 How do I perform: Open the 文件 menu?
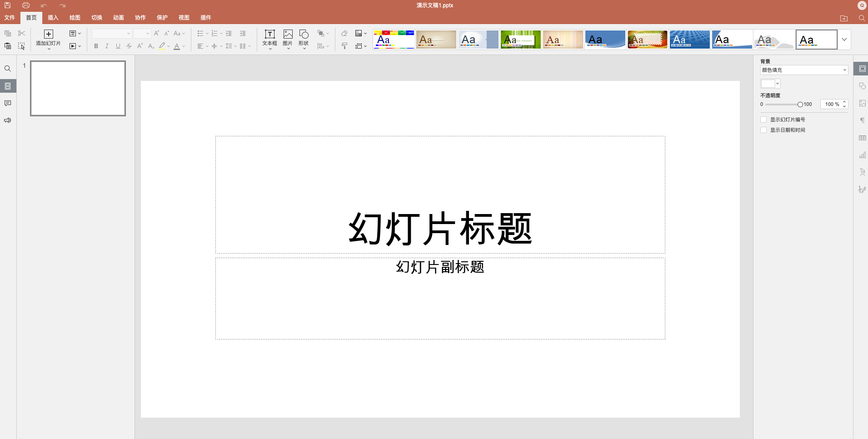(x=10, y=18)
